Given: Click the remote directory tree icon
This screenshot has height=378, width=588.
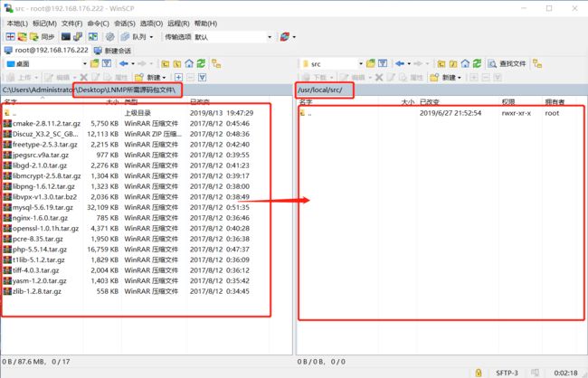Looking at the screenshot, I should click(537, 63).
